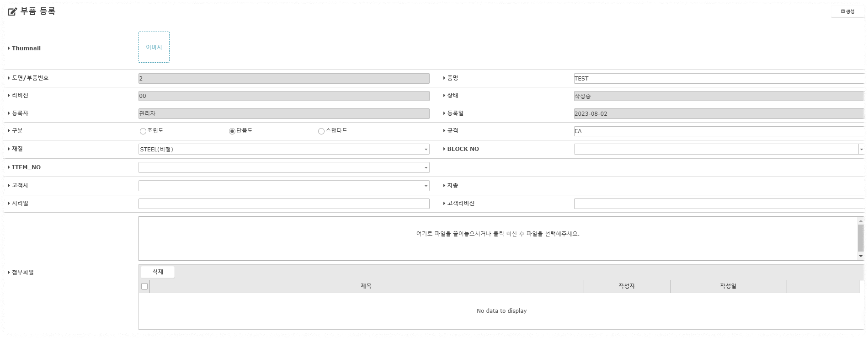Screen dimensions: 868x338
Task: Click the 시리얼 input field
Action: [284, 204]
